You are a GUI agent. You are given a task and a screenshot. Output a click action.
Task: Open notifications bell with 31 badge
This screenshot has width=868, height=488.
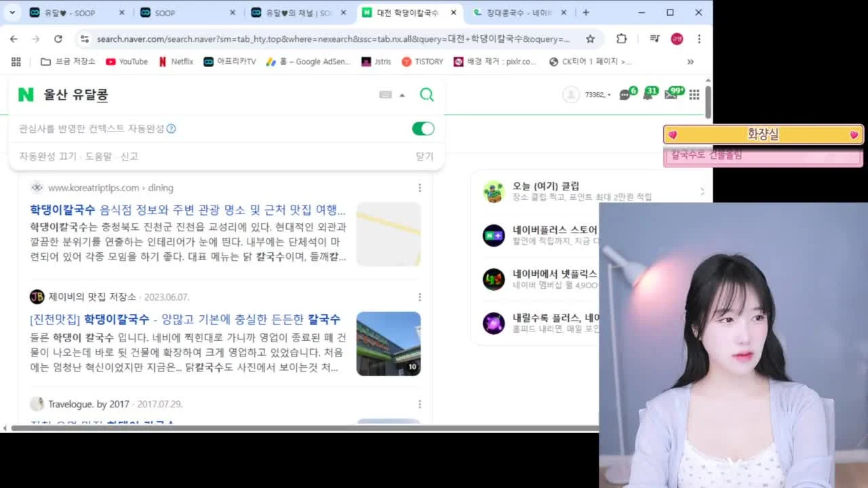click(648, 94)
